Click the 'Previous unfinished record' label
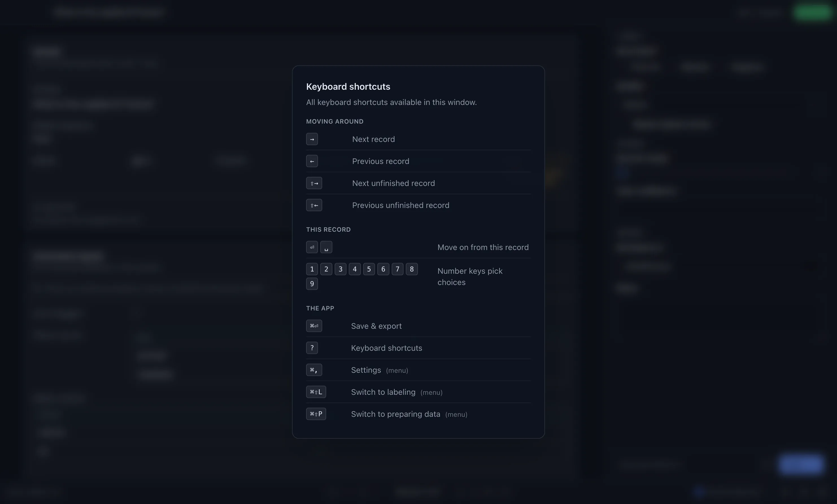The height and width of the screenshot is (504, 837). pos(400,205)
